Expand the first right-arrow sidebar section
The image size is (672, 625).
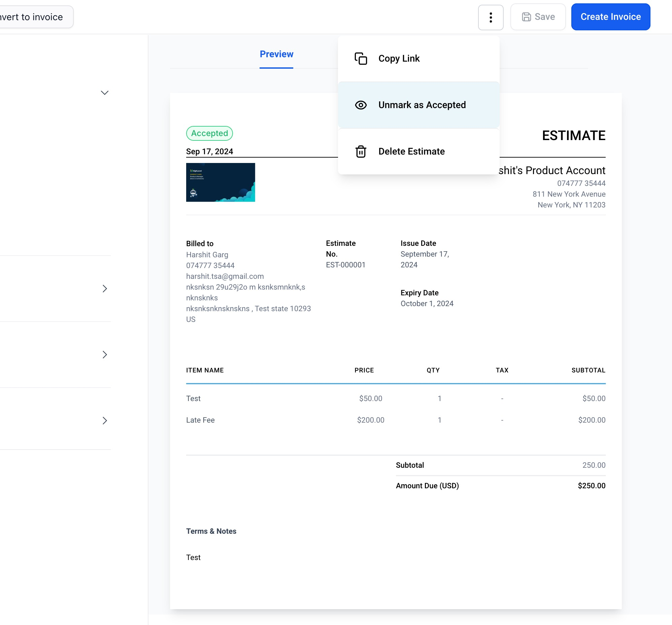(x=104, y=288)
